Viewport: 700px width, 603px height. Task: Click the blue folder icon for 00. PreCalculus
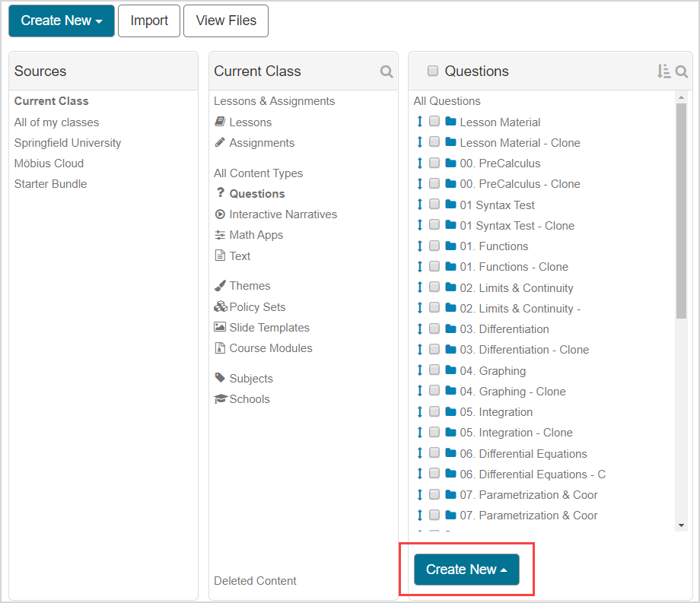[450, 163]
